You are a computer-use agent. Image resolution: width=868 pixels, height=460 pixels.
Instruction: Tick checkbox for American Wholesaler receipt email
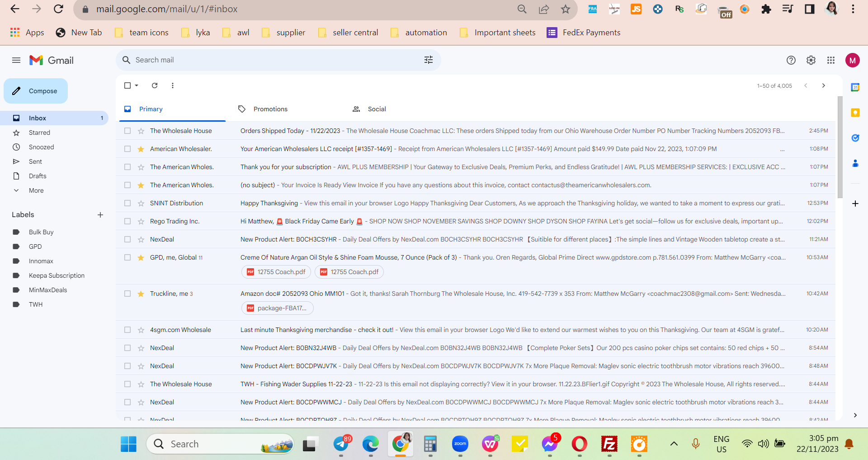pos(127,149)
